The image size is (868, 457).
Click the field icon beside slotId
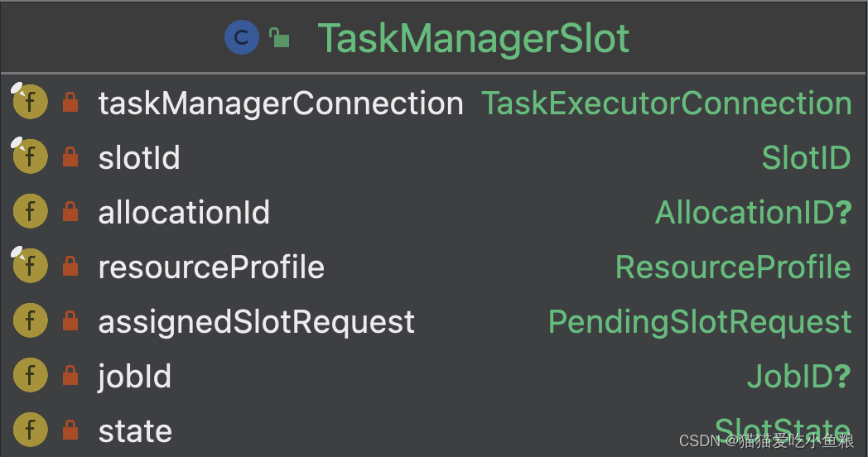[x=30, y=156]
